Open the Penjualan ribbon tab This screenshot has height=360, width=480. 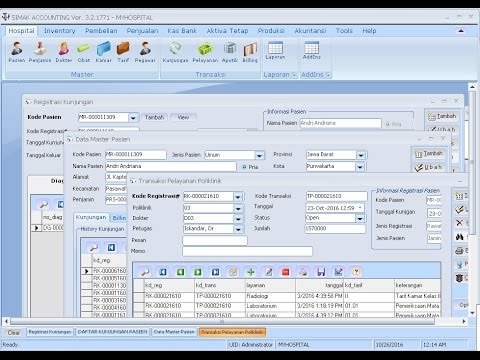coord(142,31)
